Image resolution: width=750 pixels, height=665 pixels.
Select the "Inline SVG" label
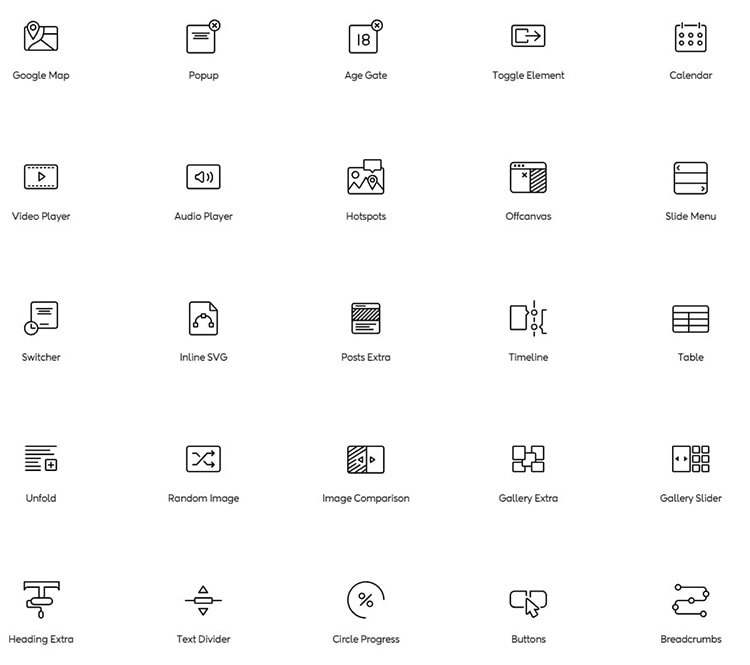[x=203, y=357]
